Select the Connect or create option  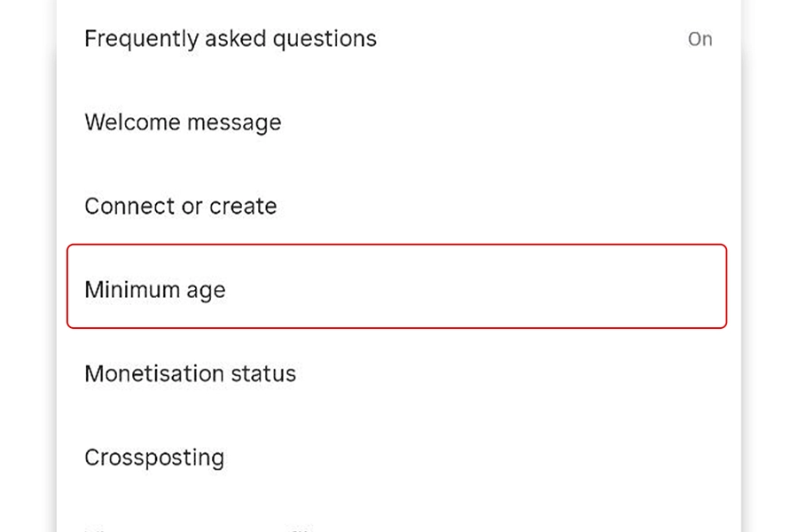point(181,206)
